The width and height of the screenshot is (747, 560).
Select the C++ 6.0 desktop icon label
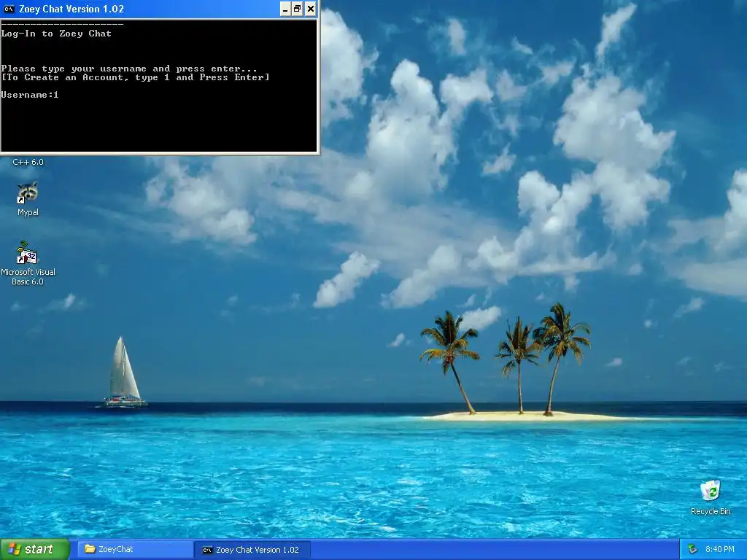28,162
